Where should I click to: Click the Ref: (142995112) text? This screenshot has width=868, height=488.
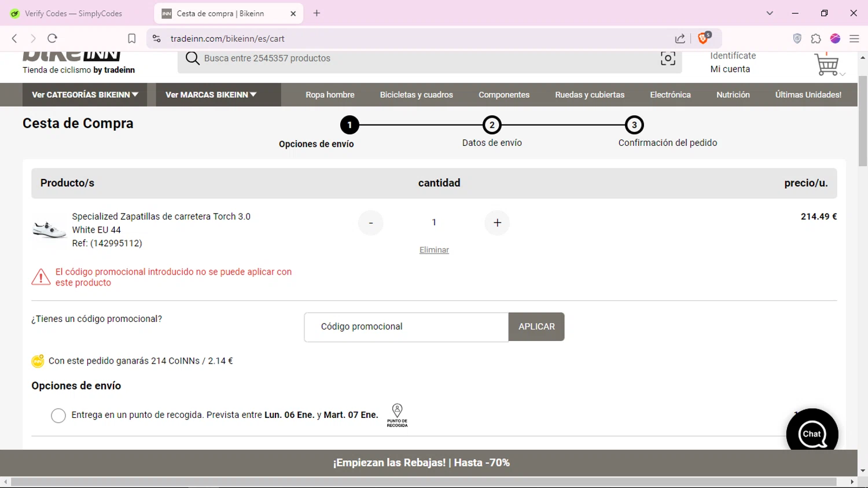click(x=107, y=243)
